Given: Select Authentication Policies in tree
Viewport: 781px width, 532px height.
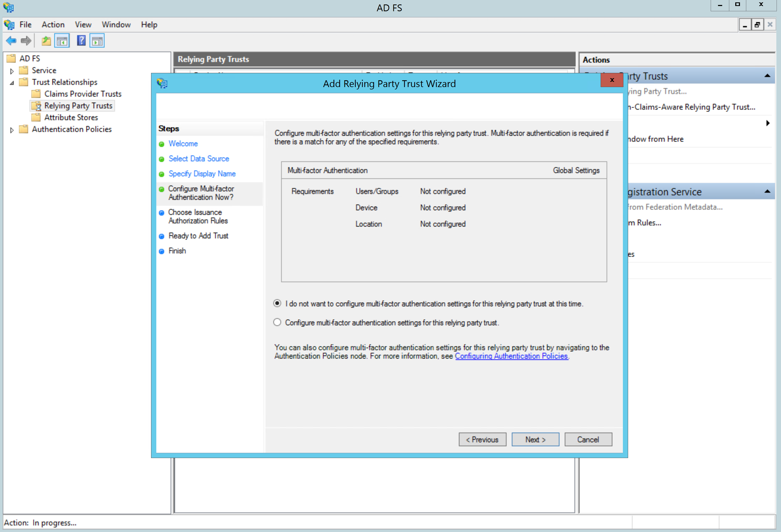Looking at the screenshot, I should pyautogui.click(x=72, y=129).
